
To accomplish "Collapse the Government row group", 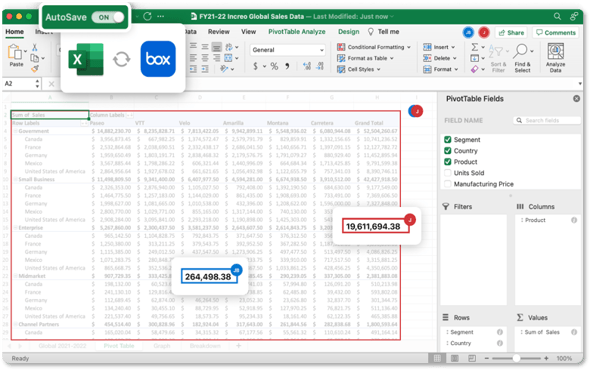I will point(16,131).
